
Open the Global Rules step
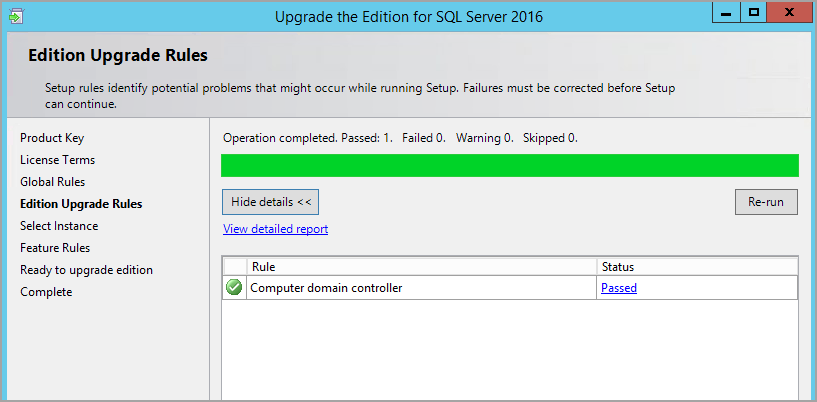[x=52, y=182]
